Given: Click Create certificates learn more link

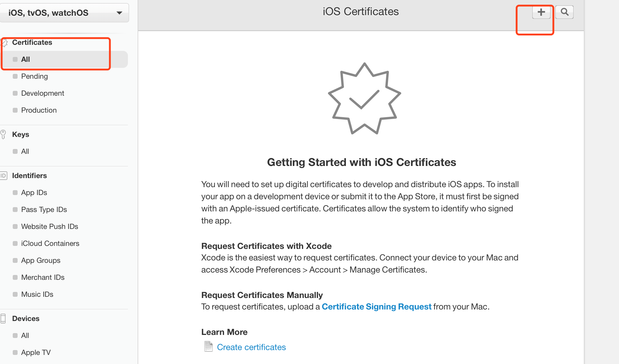Looking at the screenshot, I should (252, 347).
